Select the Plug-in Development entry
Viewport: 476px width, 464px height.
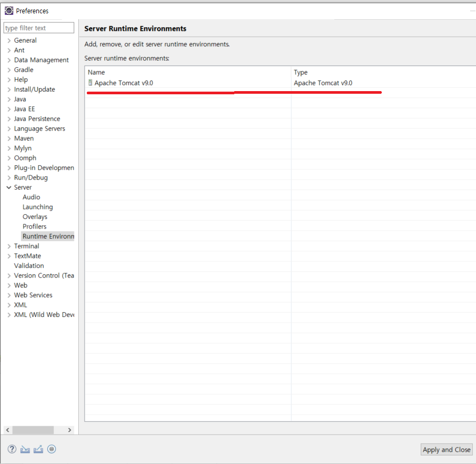coord(44,168)
